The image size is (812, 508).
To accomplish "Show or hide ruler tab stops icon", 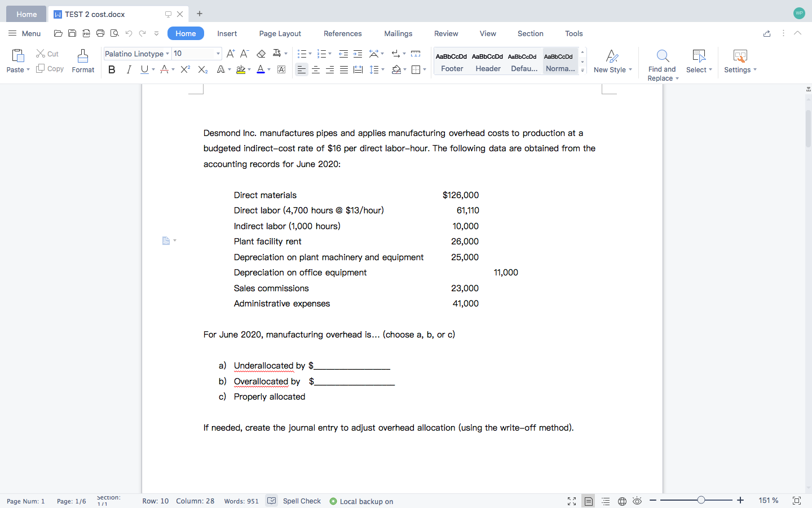I will [x=416, y=54].
